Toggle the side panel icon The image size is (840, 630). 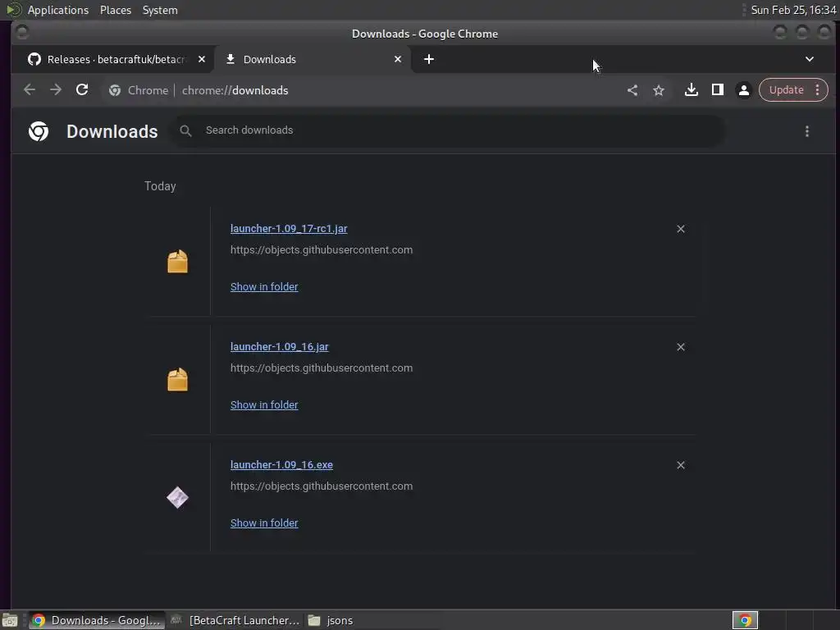click(717, 90)
